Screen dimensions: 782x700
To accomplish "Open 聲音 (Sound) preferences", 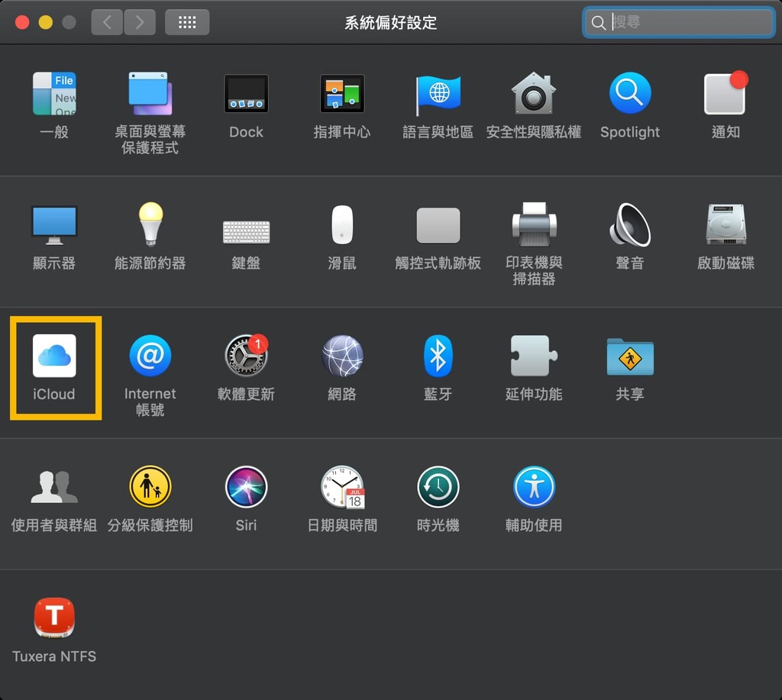I will pyautogui.click(x=629, y=224).
